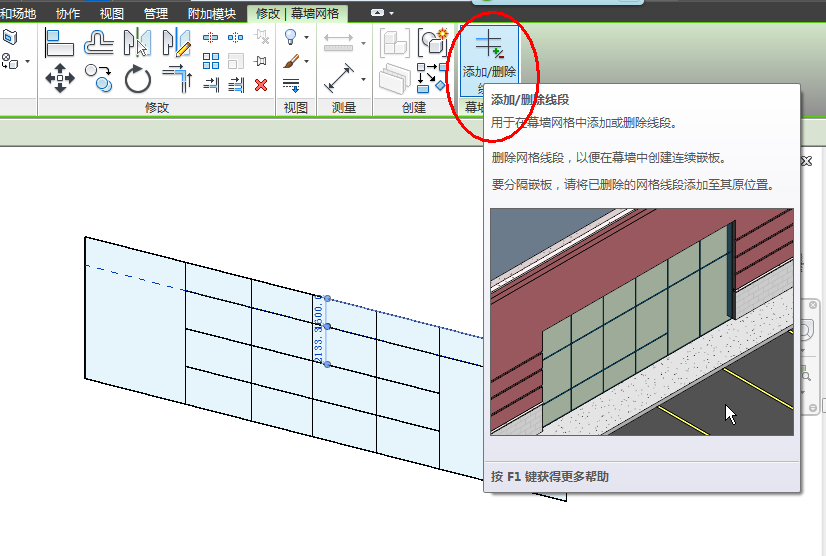Screen dimensions: 826x556
Task: Click the 测量 panel title
Action: coord(344,108)
